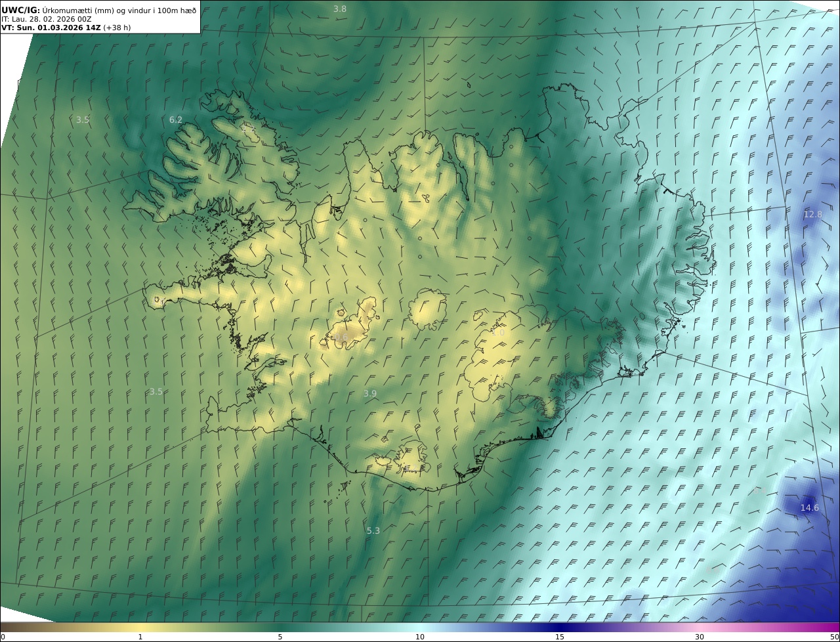Image resolution: width=840 pixels, height=642 pixels.
Task: Click the 'UWC/IG: Úrkomumætti (mm)' title line
Action: point(99,10)
